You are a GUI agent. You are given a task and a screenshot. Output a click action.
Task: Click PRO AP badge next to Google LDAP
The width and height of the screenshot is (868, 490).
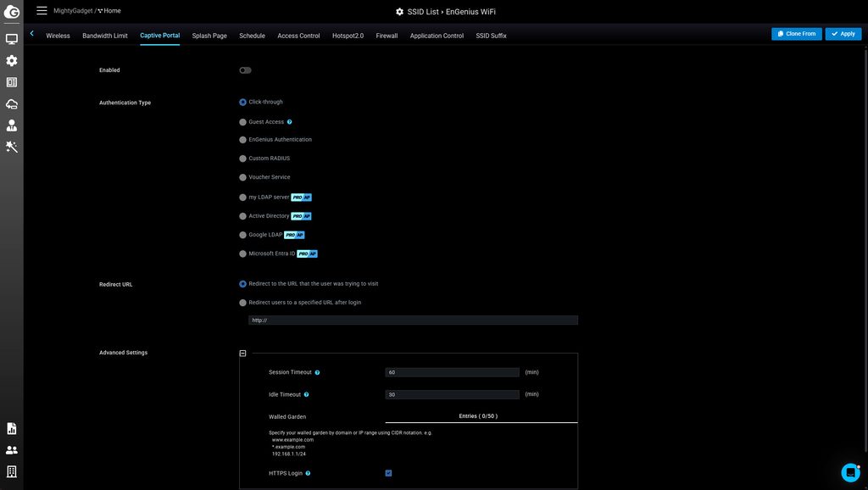click(x=294, y=235)
